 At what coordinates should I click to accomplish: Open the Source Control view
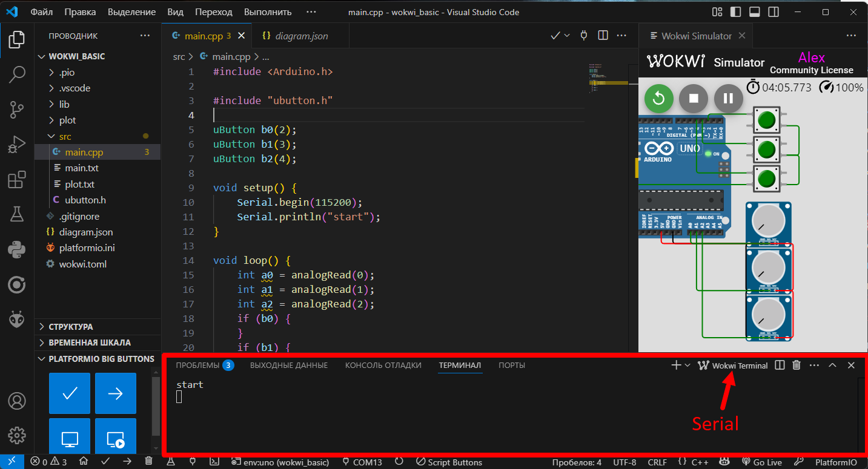tap(17, 110)
